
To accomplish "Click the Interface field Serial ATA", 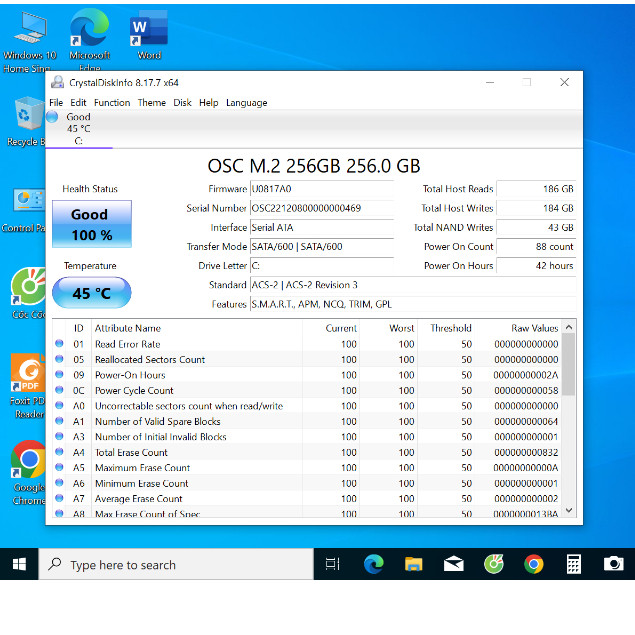I will pos(322,227).
